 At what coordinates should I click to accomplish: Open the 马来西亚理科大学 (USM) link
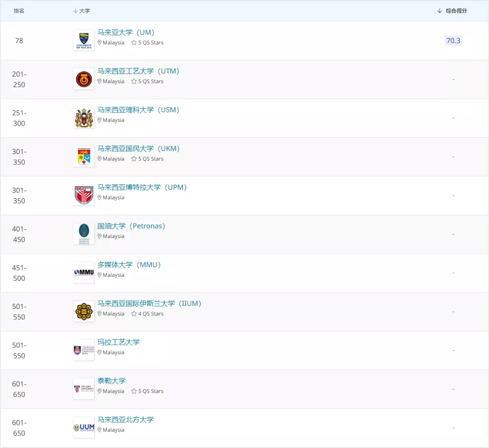pos(138,110)
